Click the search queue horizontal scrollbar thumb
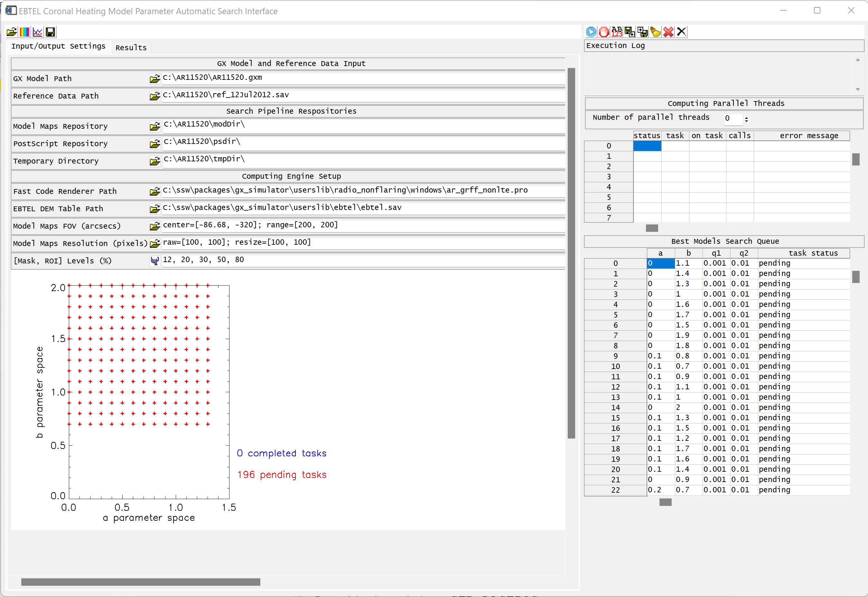This screenshot has height=597, width=868. (x=665, y=502)
